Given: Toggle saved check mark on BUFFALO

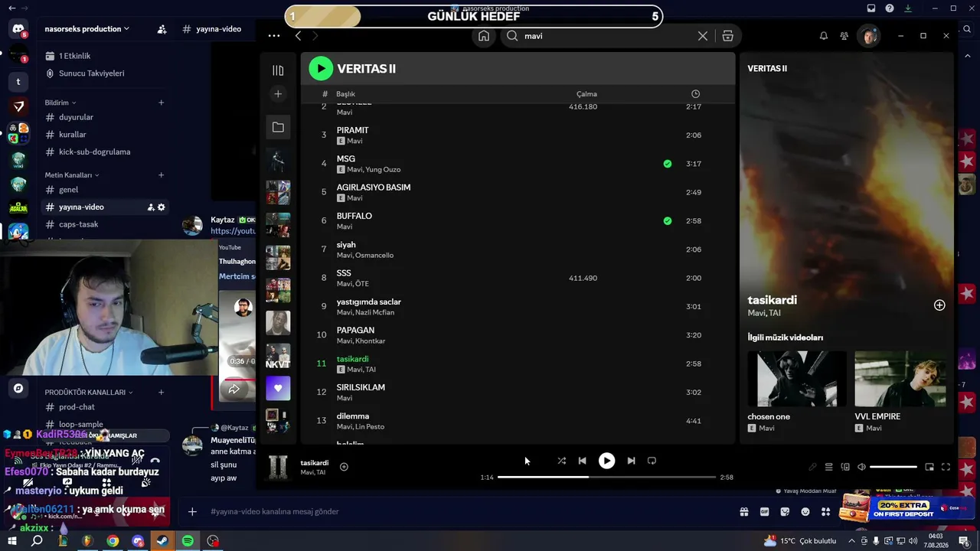Looking at the screenshot, I should click(x=668, y=221).
